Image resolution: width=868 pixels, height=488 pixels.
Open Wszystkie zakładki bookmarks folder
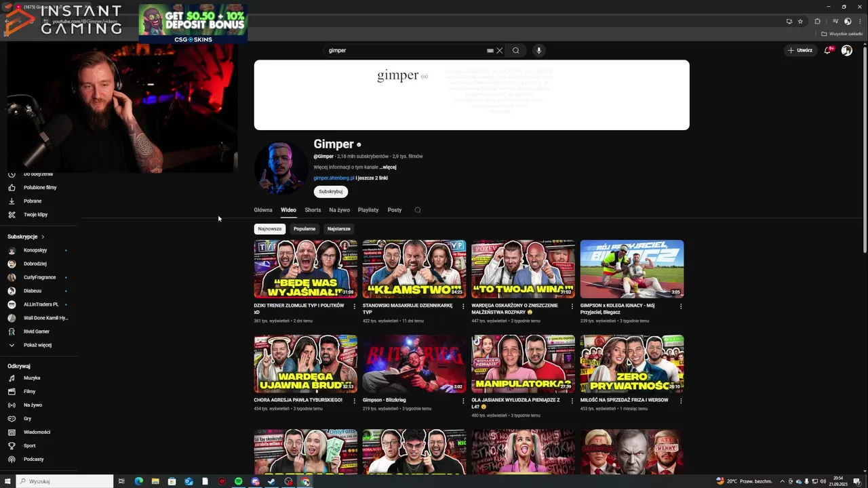click(842, 34)
